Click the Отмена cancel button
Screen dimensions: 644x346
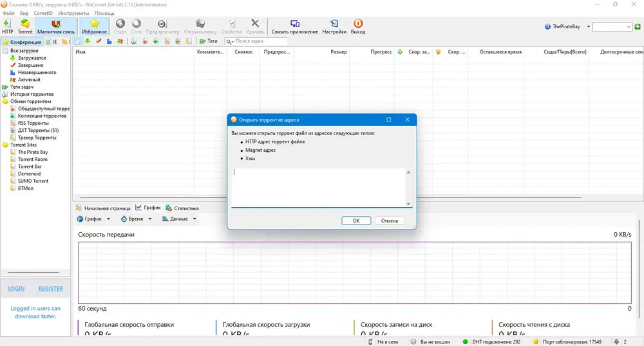(390, 221)
